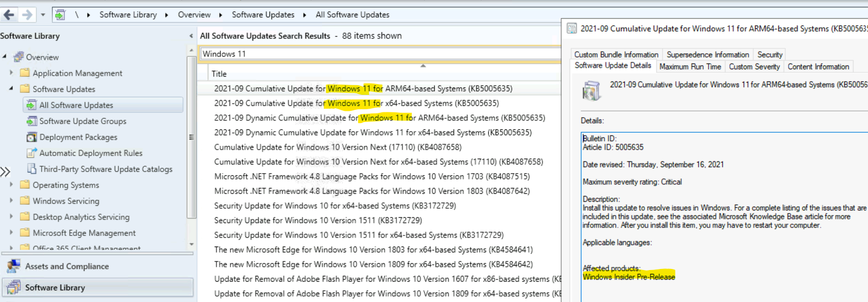Screen dimensions: 868x302
Task: Expand the Windows Servicing node
Action: (11, 200)
